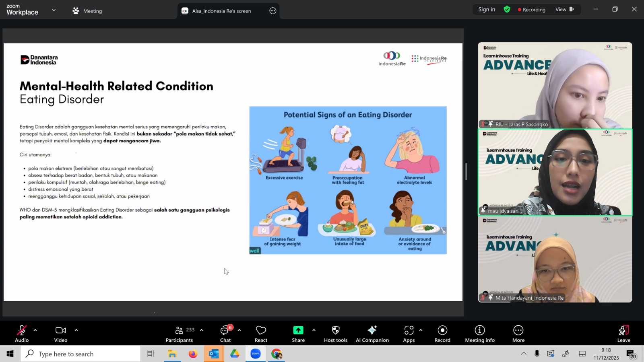Click the Sign in button
The height and width of the screenshot is (362, 644).
pyautogui.click(x=487, y=10)
